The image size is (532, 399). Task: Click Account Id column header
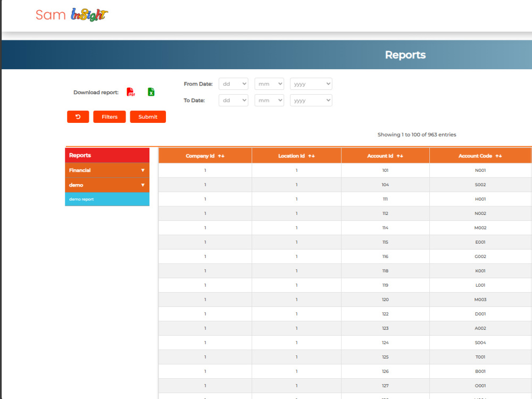pos(385,156)
